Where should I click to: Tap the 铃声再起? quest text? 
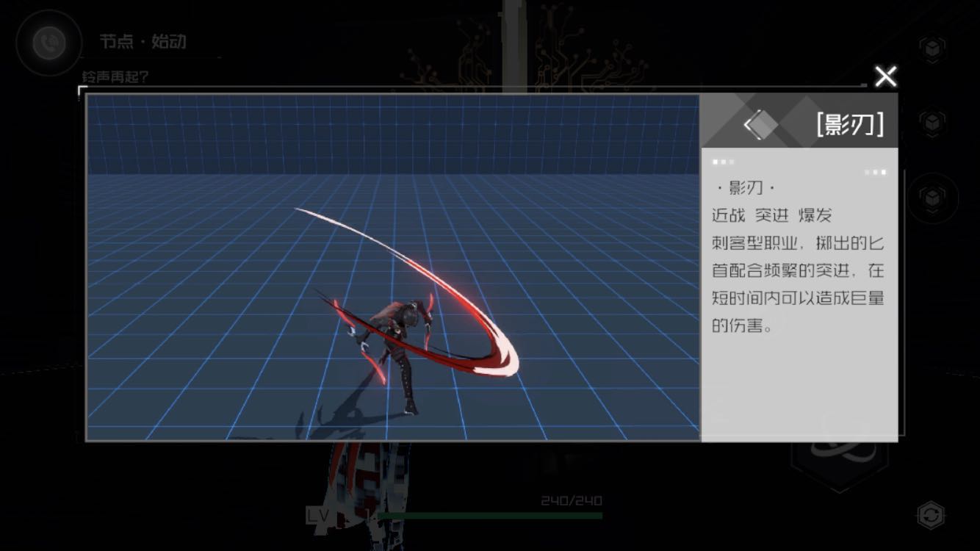coord(115,76)
